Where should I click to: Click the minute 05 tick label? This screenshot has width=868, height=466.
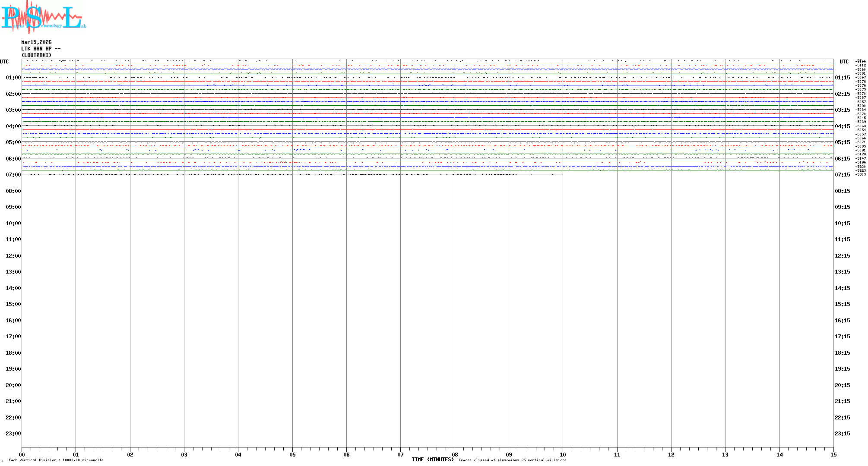click(292, 454)
